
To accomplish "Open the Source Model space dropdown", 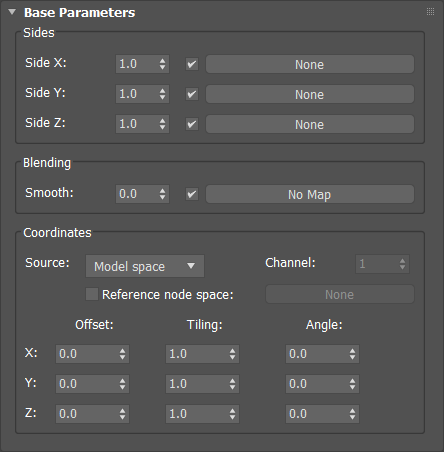I will (145, 266).
